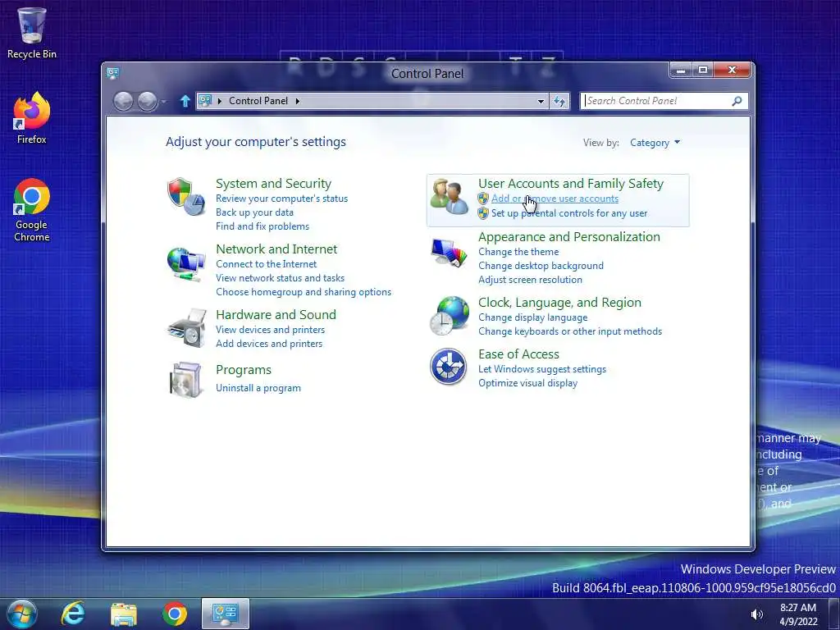Open the User Accounts people icon
This screenshot has height=630, width=840.
[449, 197]
